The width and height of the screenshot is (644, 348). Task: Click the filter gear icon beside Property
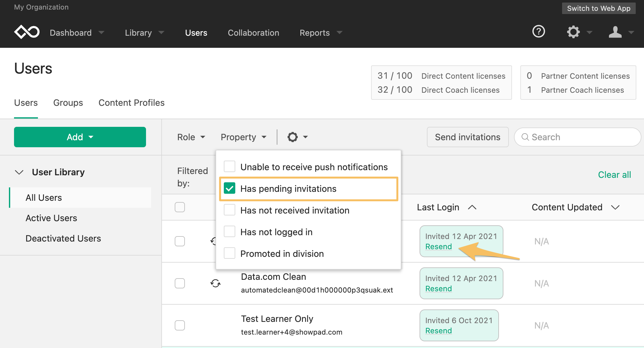point(292,137)
